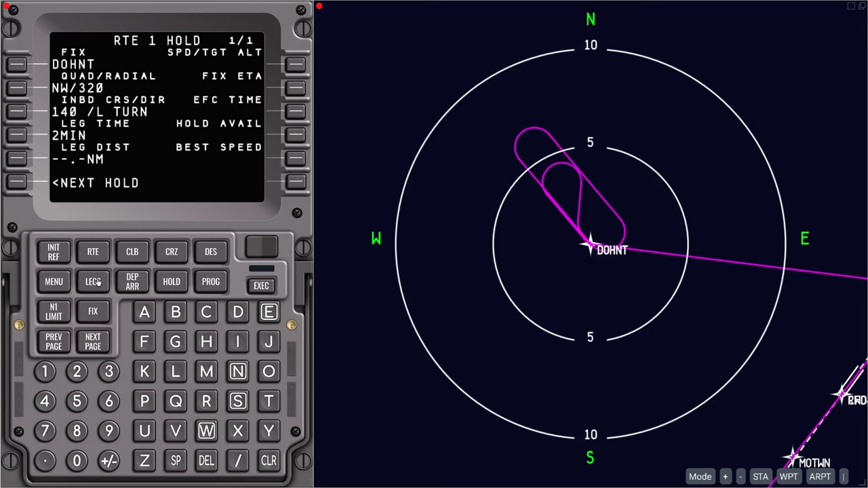Image resolution: width=868 pixels, height=488 pixels.
Task: Switch to the RTE page
Action: [92, 251]
